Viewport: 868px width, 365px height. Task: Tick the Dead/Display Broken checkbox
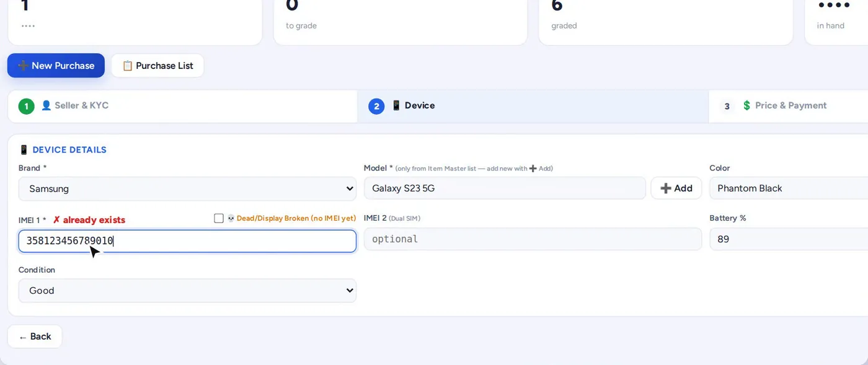tap(218, 218)
